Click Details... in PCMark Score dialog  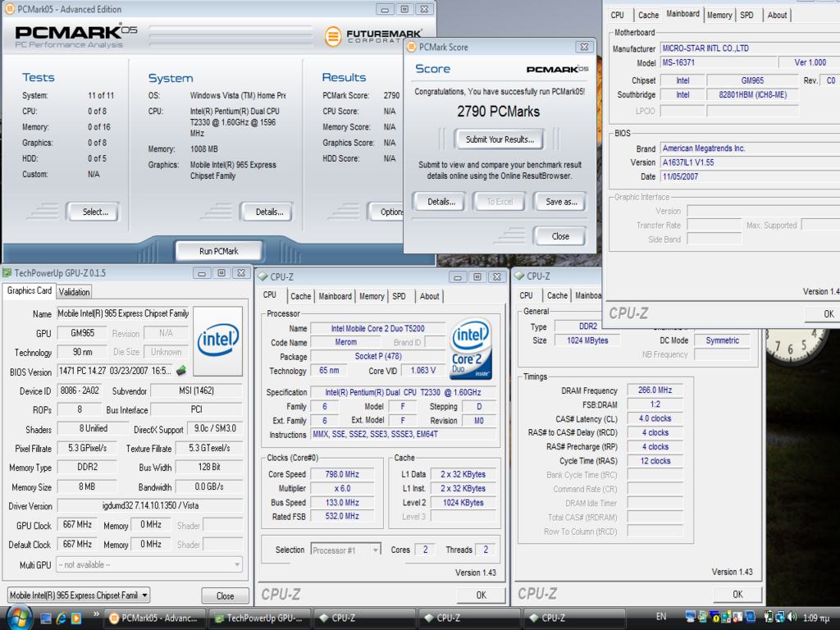click(441, 202)
